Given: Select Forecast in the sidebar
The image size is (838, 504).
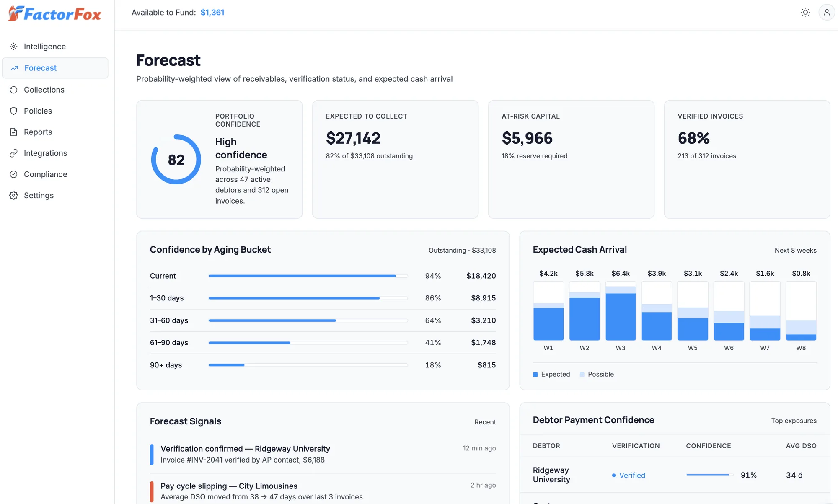Looking at the screenshot, I should pyautogui.click(x=55, y=68).
